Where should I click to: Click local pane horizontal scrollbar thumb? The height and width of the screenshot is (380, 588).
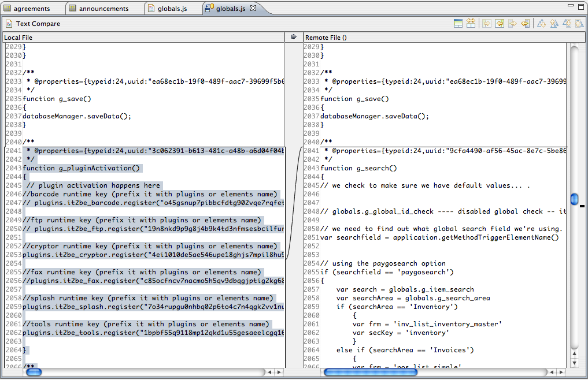coord(34,372)
